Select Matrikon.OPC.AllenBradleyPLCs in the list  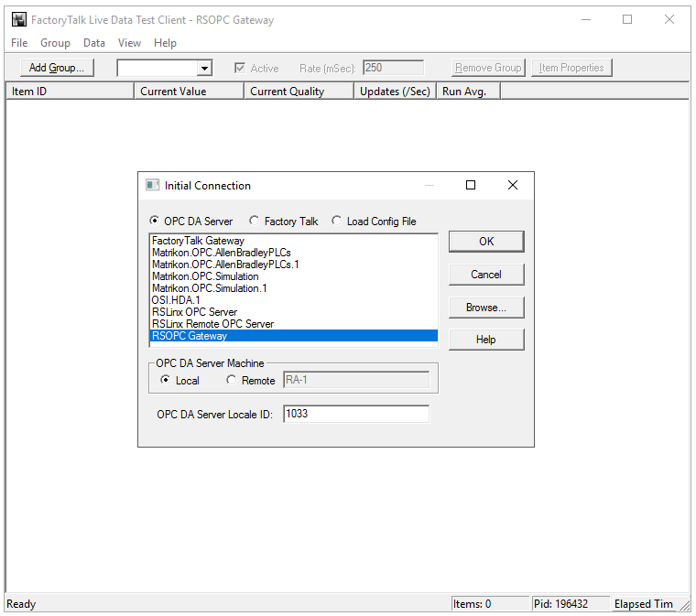294,253
